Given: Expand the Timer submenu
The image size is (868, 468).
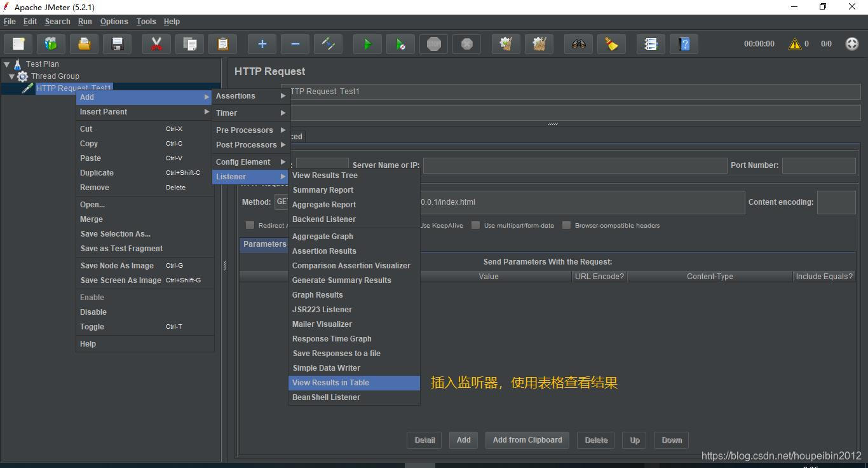Looking at the screenshot, I should point(251,113).
